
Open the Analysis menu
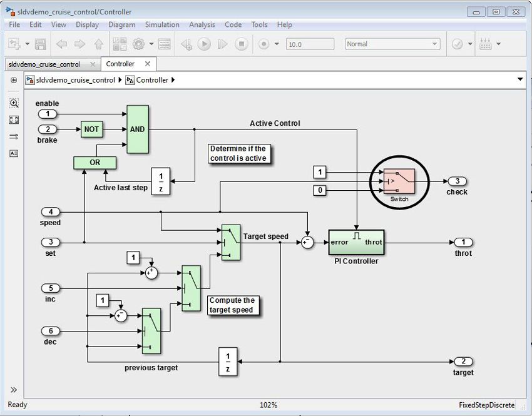pyautogui.click(x=202, y=24)
